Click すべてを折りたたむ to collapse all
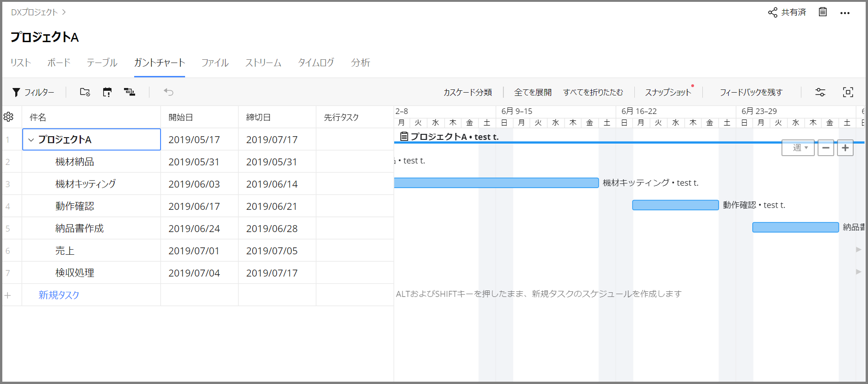The width and height of the screenshot is (868, 384). click(593, 92)
